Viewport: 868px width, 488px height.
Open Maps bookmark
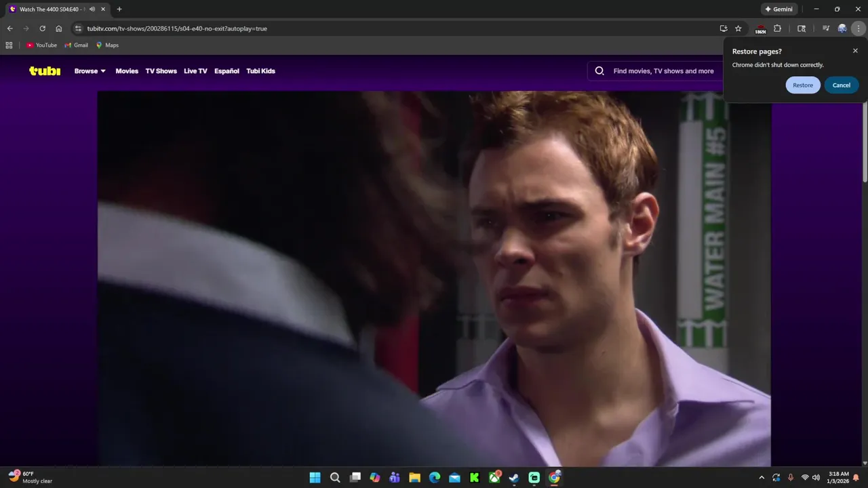tap(107, 45)
